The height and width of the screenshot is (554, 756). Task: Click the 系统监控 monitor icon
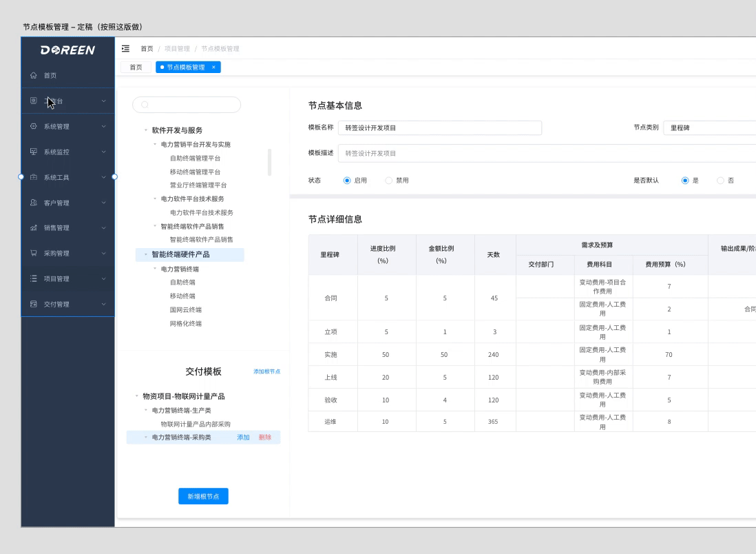pyautogui.click(x=33, y=152)
